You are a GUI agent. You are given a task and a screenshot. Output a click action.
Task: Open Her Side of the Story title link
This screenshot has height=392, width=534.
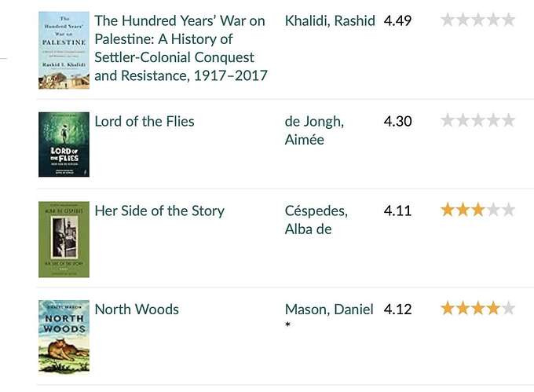pos(159,211)
